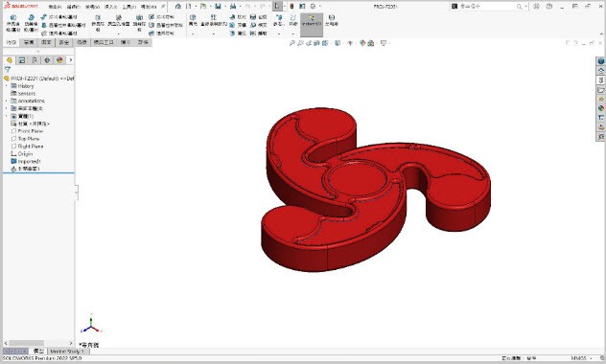The width and height of the screenshot is (606, 364).
Task: Open the Hole Wizard dropdown arrow
Action: [119, 34]
